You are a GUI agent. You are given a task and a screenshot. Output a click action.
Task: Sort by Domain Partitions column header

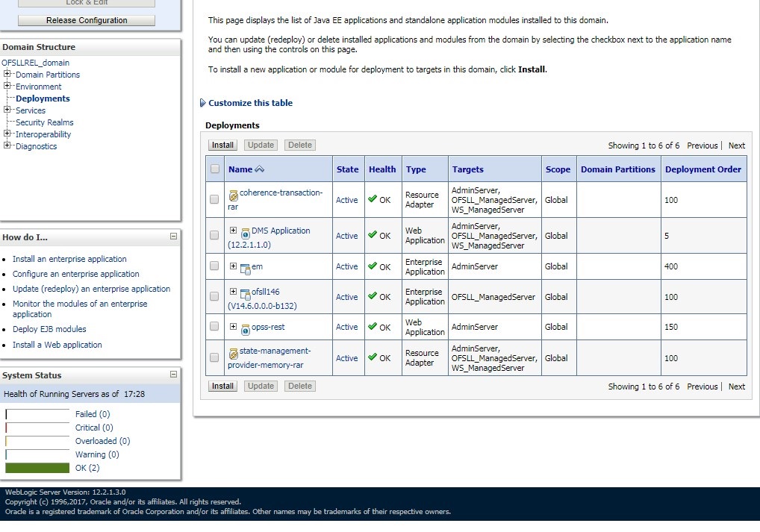618,169
